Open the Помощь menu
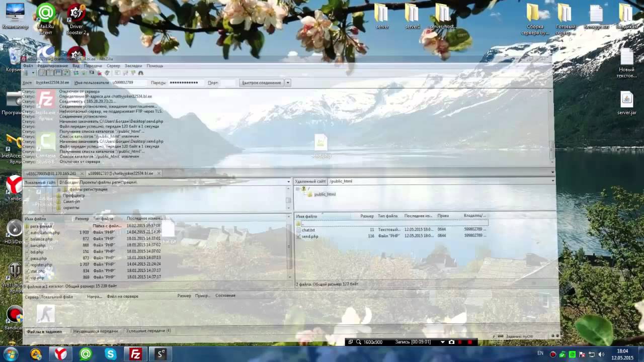The height and width of the screenshot is (362, 644). (x=155, y=66)
